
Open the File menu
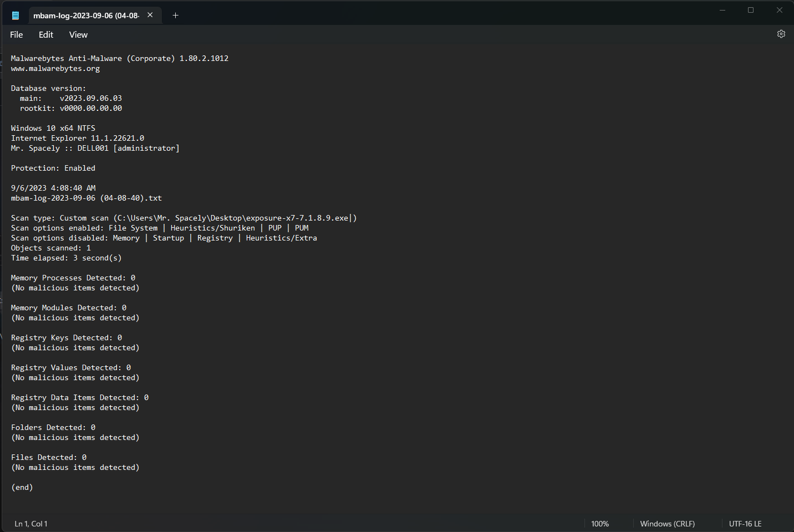coord(17,34)
